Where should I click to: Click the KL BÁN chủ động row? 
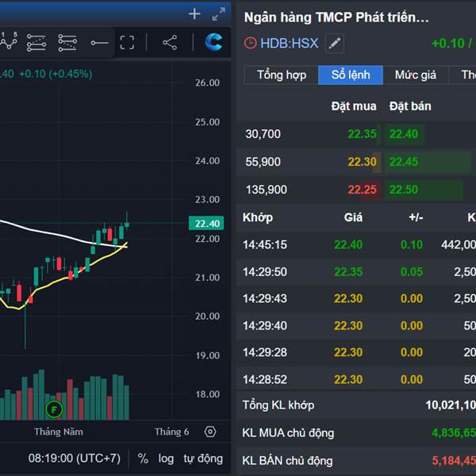click(355, 460)
